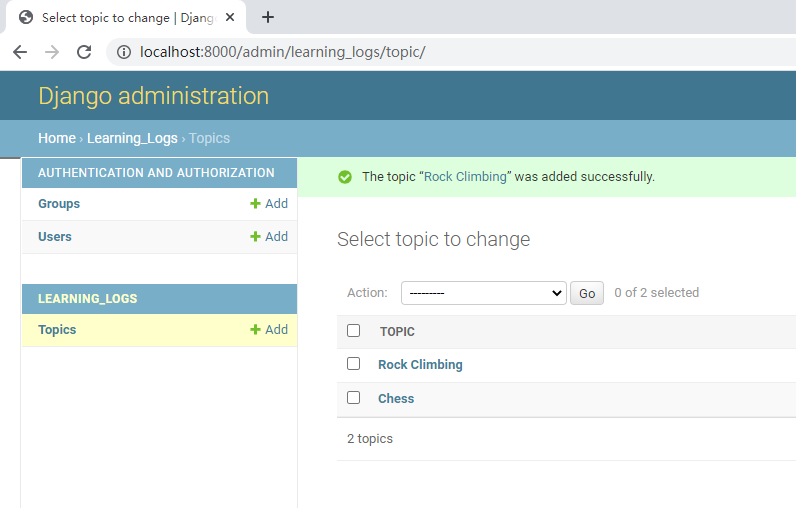Click the globe favicon on the browser tab
The height and width of the screenshot is (508, 796).
26,17
